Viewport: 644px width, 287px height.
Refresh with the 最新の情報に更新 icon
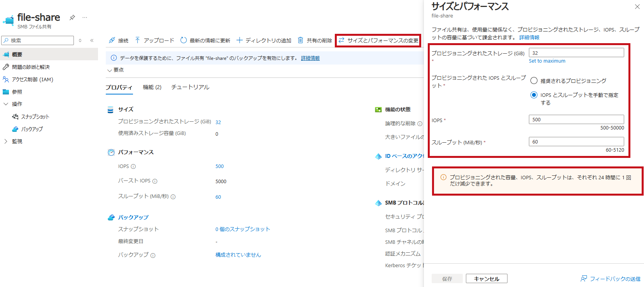click(184, 40)
